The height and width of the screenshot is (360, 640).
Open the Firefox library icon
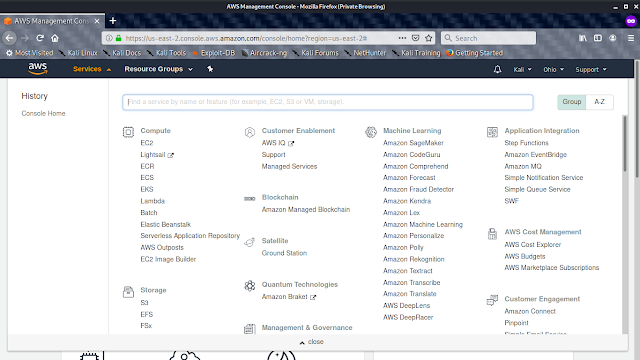click(x=582, y=38)
